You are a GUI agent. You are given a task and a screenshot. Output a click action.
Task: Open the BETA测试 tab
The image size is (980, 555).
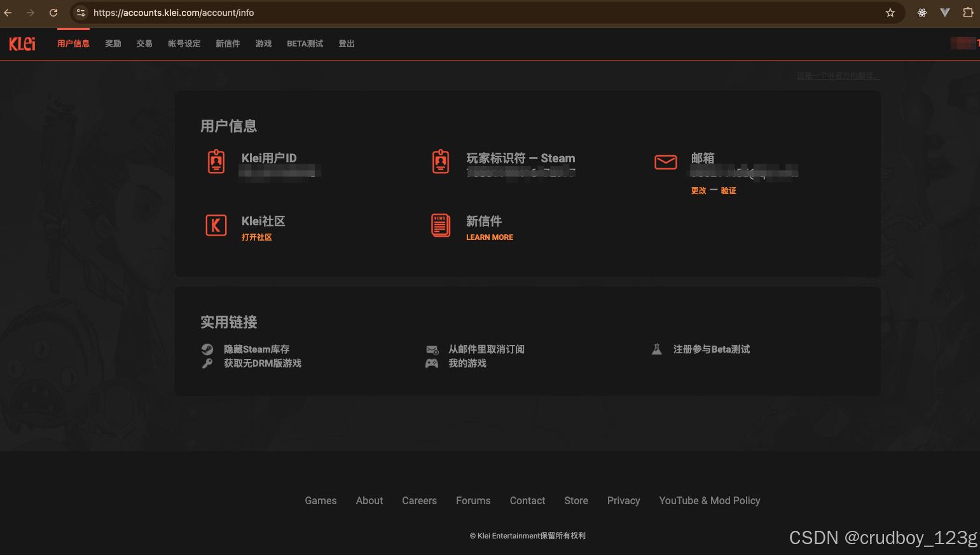point(305,44)
